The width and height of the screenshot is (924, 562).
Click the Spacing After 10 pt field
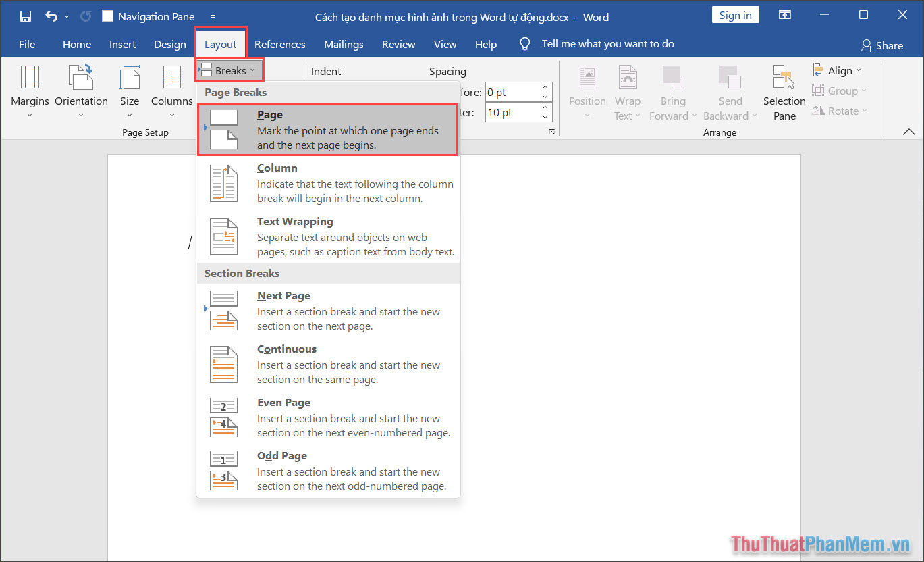pyautogui.click(x=511, y=112)
